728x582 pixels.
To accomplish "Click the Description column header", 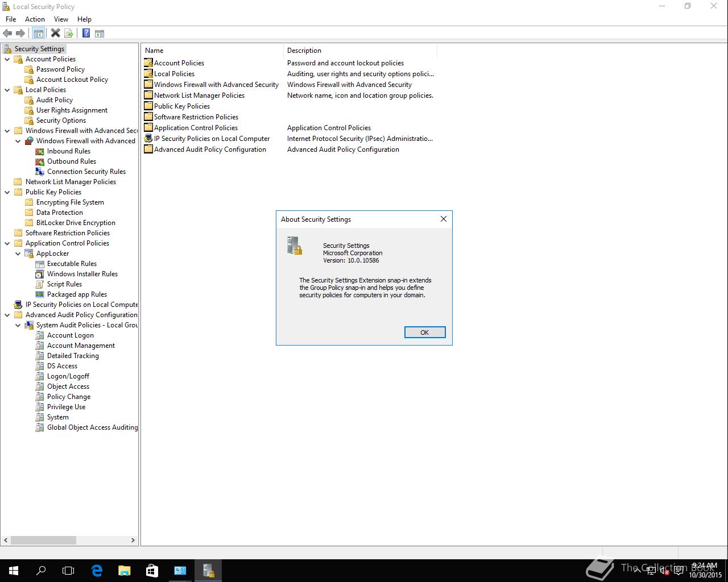I will coord(360,51).
